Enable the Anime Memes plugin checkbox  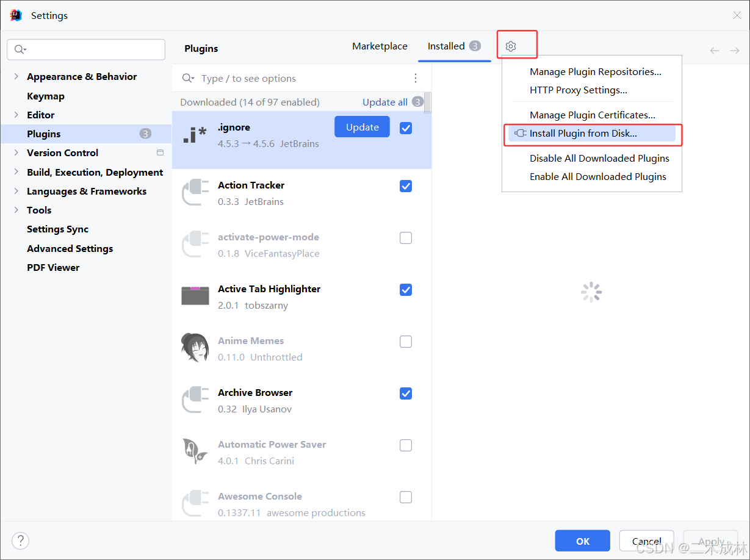(x=406, y=342)
